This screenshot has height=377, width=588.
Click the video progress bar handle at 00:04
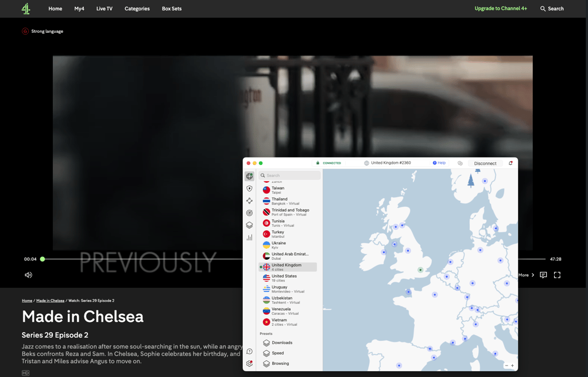[42, 259]
